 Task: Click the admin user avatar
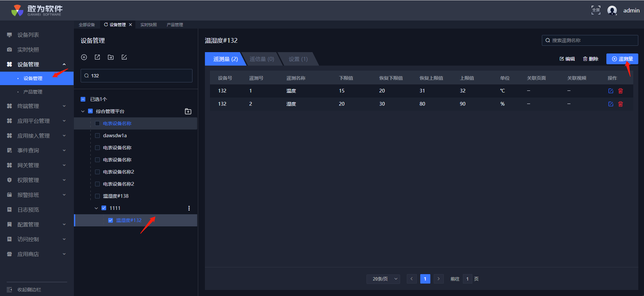(612, 10)
